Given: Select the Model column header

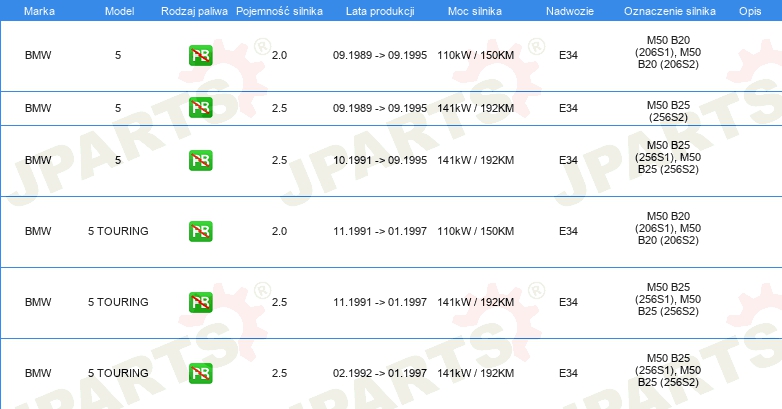Looking at the screenshot, I should pos(119,11).
